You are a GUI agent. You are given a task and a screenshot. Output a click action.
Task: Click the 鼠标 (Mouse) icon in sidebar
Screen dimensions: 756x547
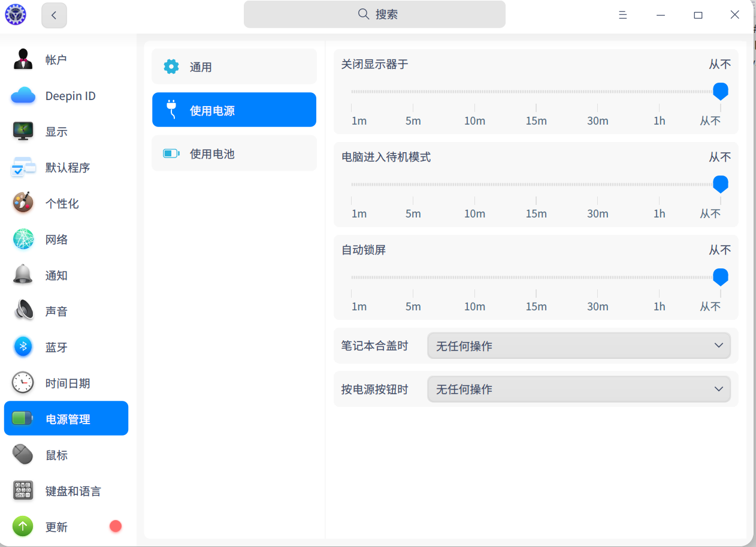(x=23, y=455)
